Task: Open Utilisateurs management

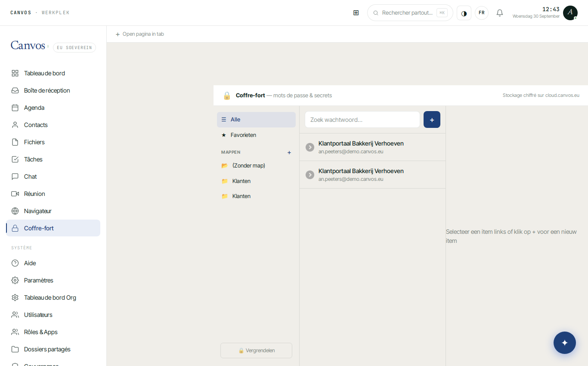Action: pos(53,315)
